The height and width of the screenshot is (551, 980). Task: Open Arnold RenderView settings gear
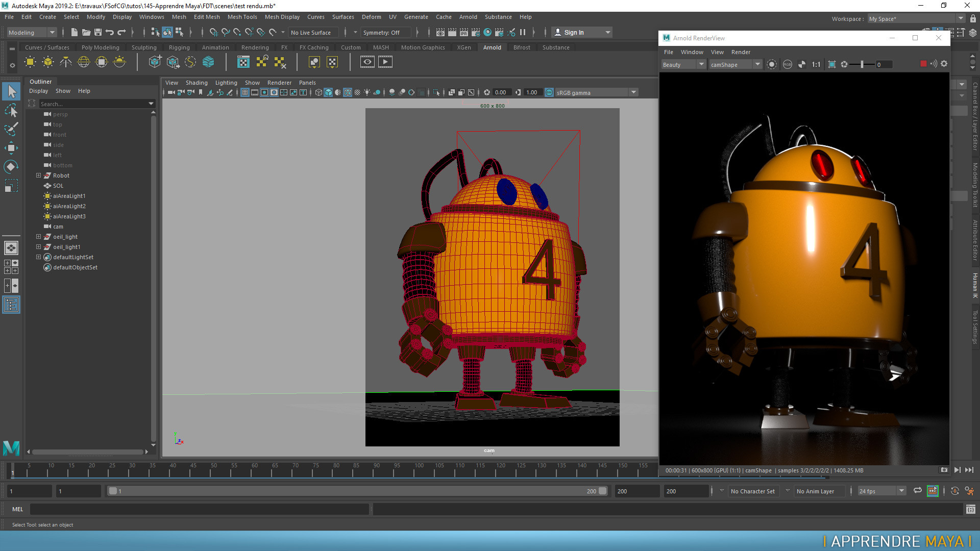[x=944, y=64]
